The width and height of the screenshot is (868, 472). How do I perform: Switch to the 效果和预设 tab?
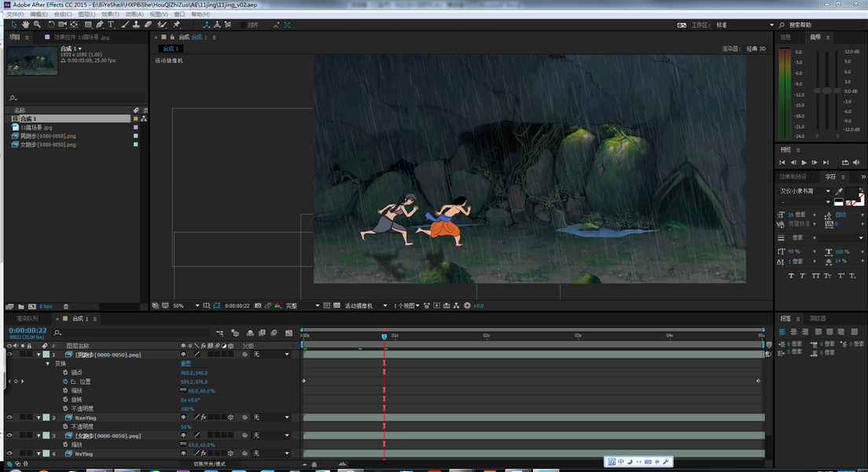pyautogui.click(x=793, y=177)
